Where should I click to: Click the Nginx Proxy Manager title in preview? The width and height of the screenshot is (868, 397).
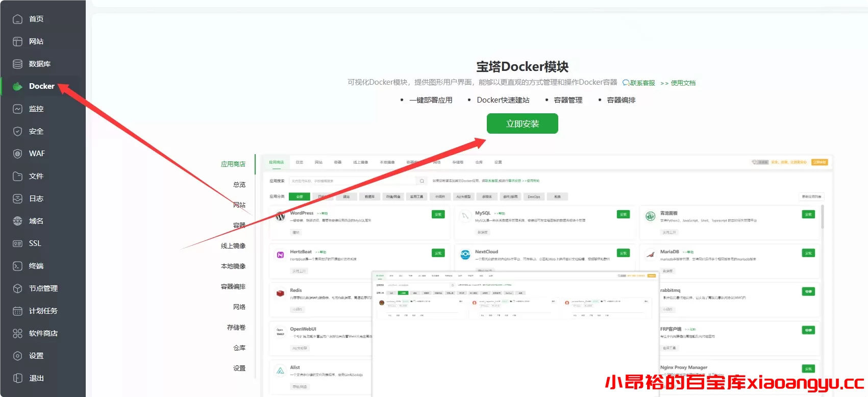pyautogui.click(x=684, y=367)
